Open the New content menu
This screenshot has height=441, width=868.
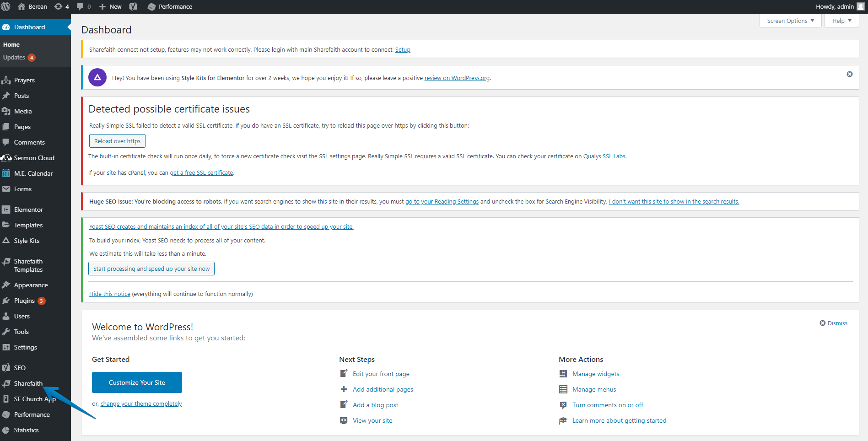click(x=110, y=6)
